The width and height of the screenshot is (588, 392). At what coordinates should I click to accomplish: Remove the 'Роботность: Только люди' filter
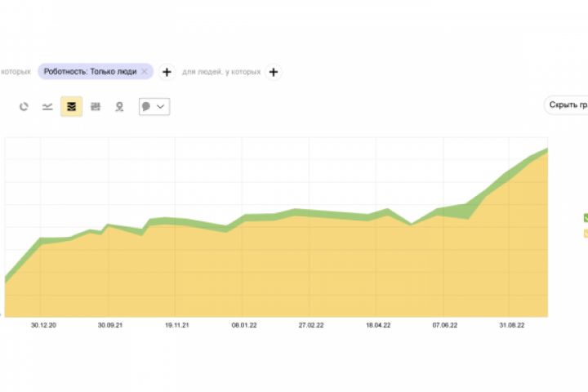[x=145, y=72]
